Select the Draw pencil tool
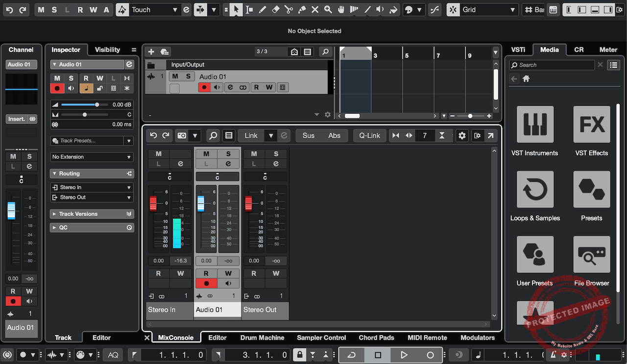The width and height of the screenshot is (627, 364). pos(263,10)
